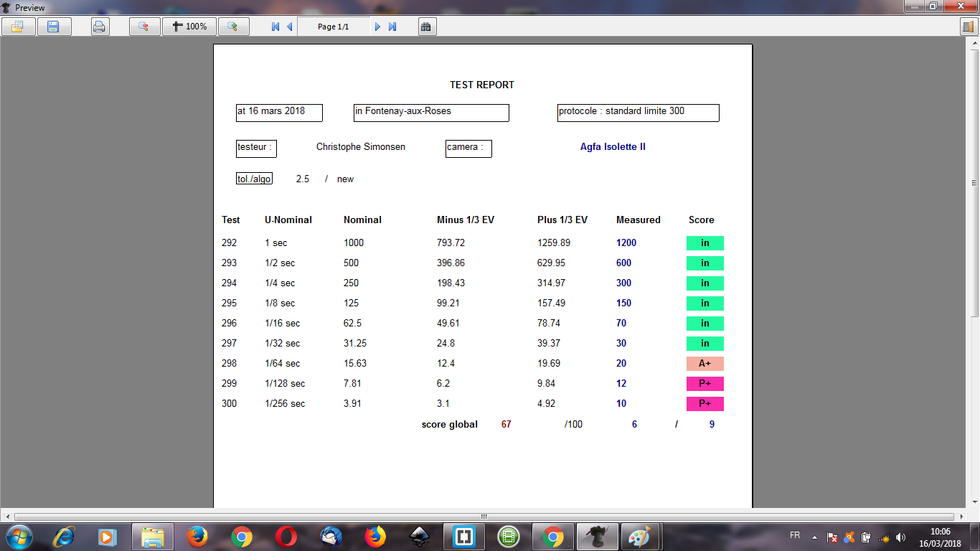Click the 'at 16 mars 2018' box
Image resolution: width=980 pixels, height=551 pixels.
[279, 113]
